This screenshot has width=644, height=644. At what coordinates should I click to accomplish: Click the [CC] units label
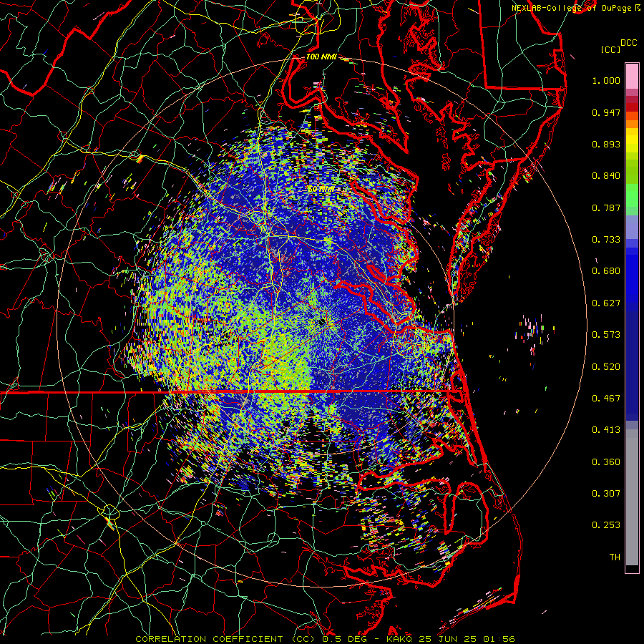pyautogui.click(x=610, y=49)
